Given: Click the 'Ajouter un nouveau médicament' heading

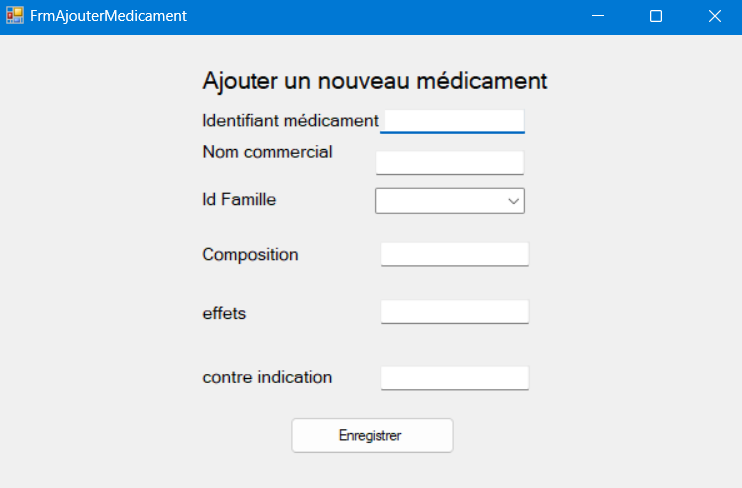Looking at the screenshot, I should [374, 81].
